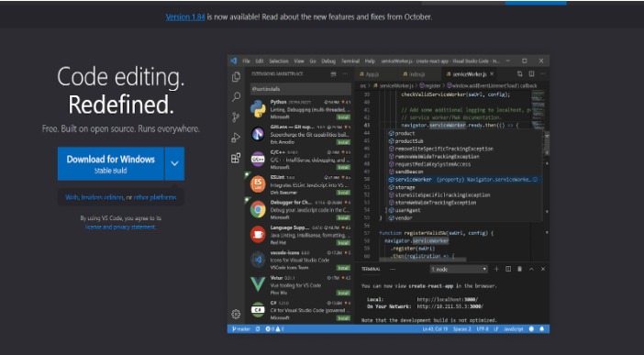Click the GitLens extension logo

coord(258,134)
